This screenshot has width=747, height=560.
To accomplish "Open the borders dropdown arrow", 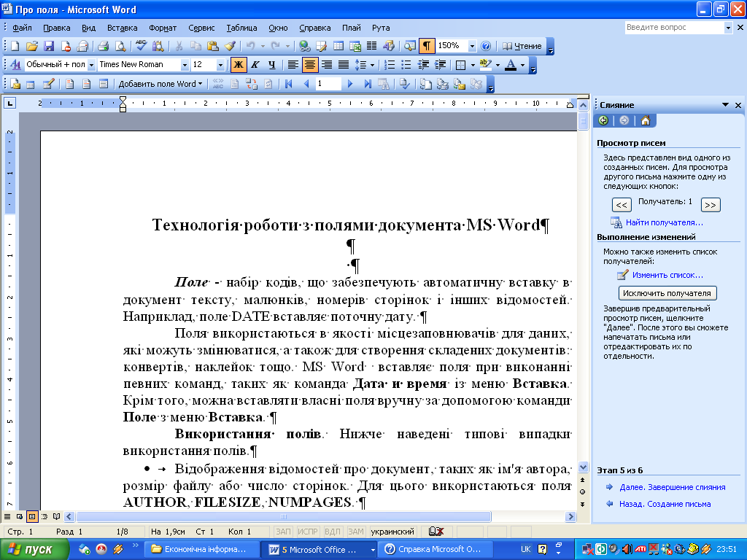I will (x=473, y=65).
